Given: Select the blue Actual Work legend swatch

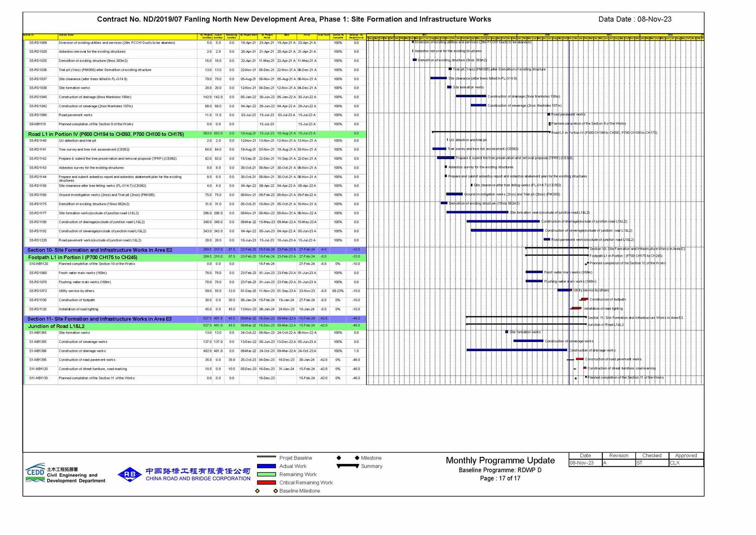Looking at the screenshot, I should [266, 466].
